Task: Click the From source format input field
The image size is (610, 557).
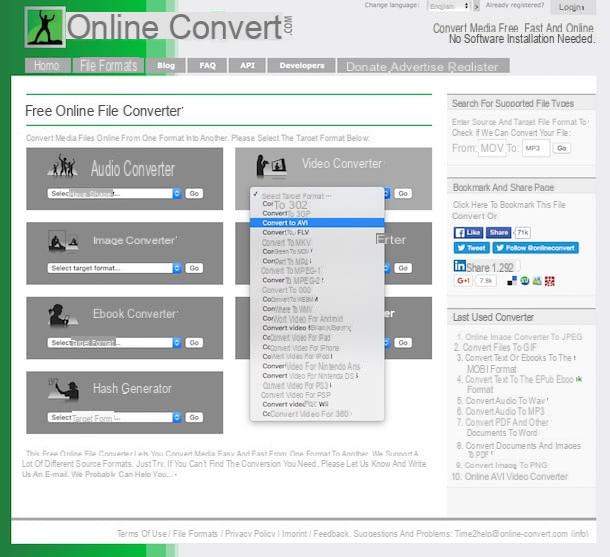Action: pyautogui.click(x=492, y=148)
